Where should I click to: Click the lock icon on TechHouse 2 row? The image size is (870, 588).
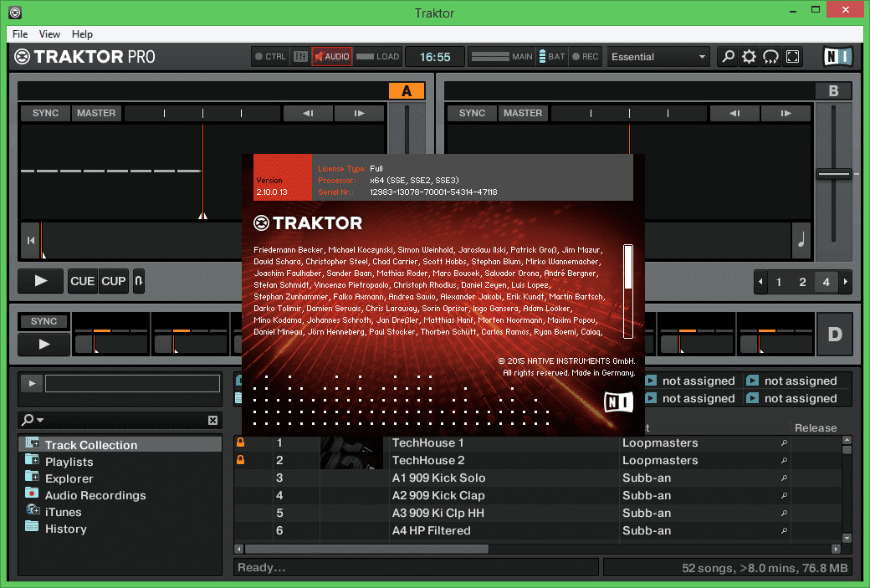click(240, 460)
